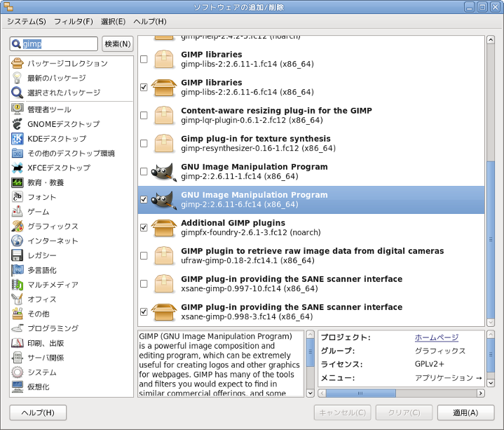Click the 適用(A) apply button
The height and width of the screenshot is (430, 504).
(465, 412)
